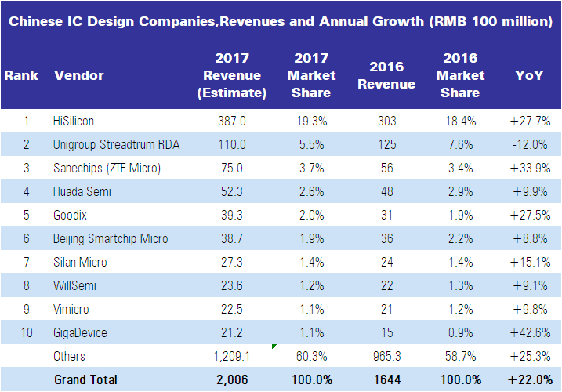Click rank number '10' cell

[27, 332]
